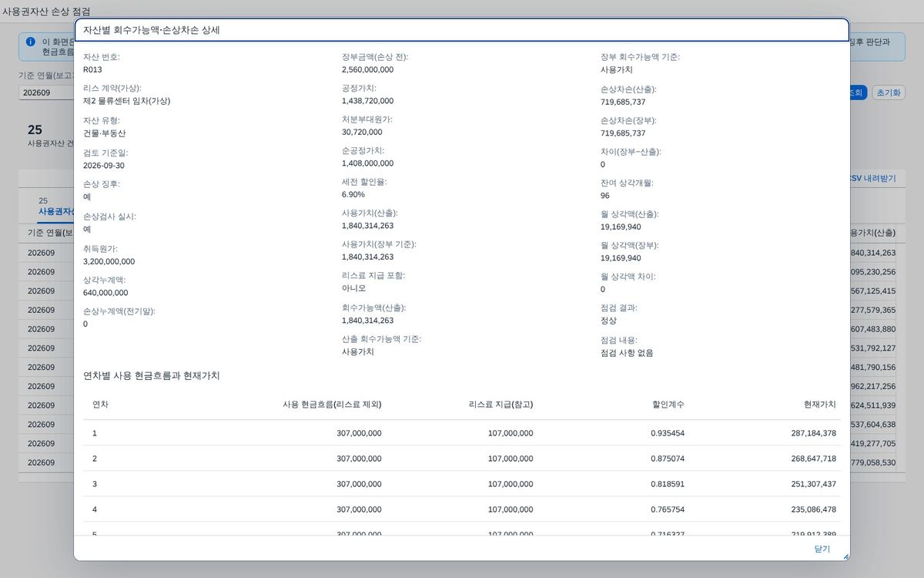The width and height of the screenshot is (924, 578).
Task: Click the 리스료 지급 포함 value 아니오
Action: (x=354, y=288)
